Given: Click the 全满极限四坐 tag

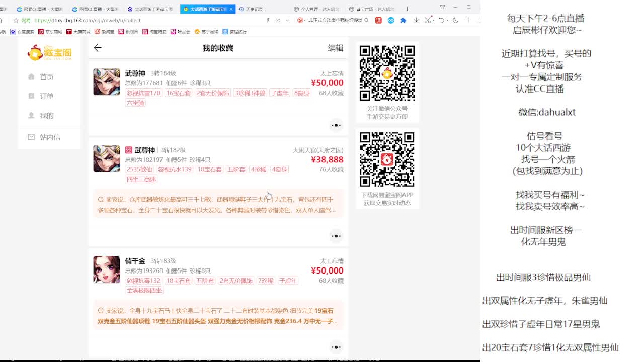Looking at the screenshot, I should click(x=144, y=290).
